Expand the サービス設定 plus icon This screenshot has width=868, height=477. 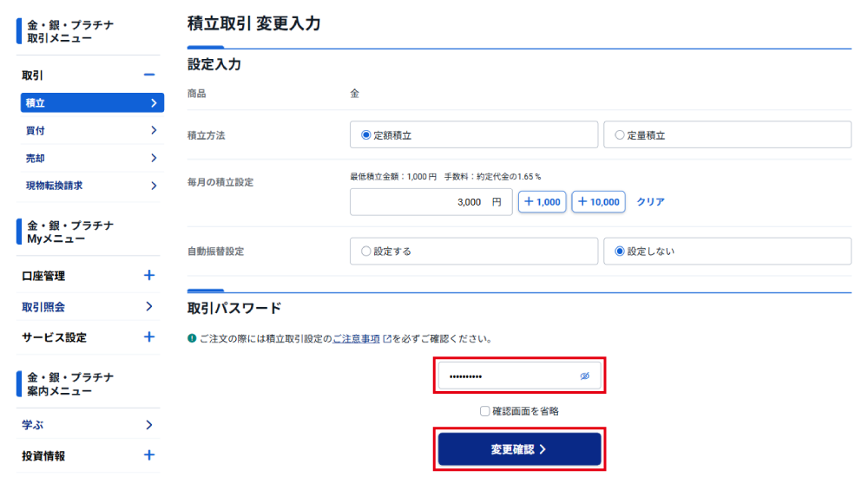[149, 337]
